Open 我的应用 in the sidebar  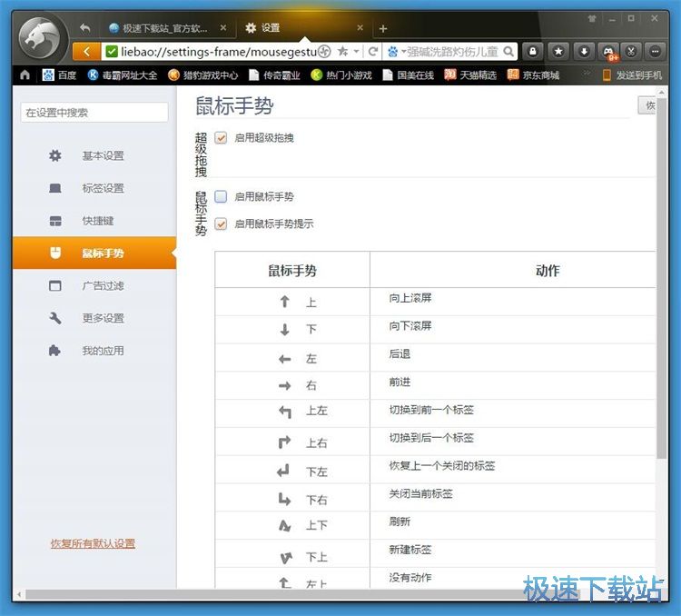point(94,351)
